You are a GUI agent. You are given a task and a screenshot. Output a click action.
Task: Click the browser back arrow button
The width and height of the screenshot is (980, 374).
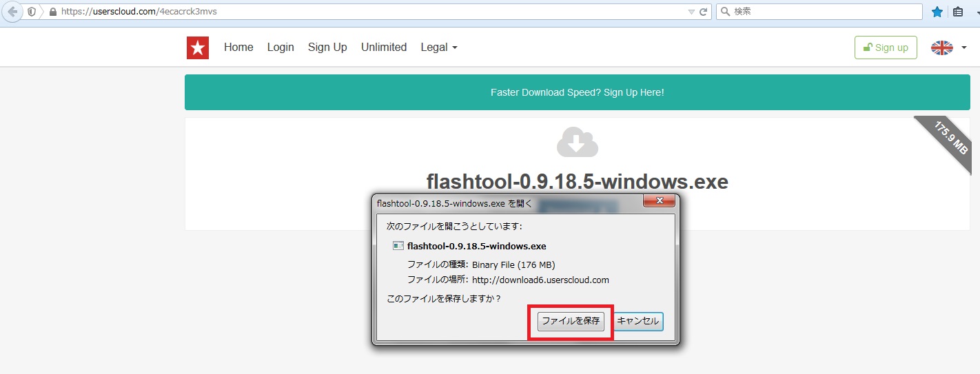pyautogui.click(x=12, y=12)
